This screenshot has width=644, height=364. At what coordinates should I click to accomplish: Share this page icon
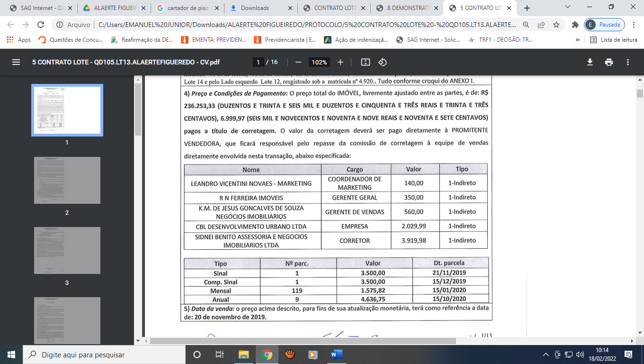[541, 25]
